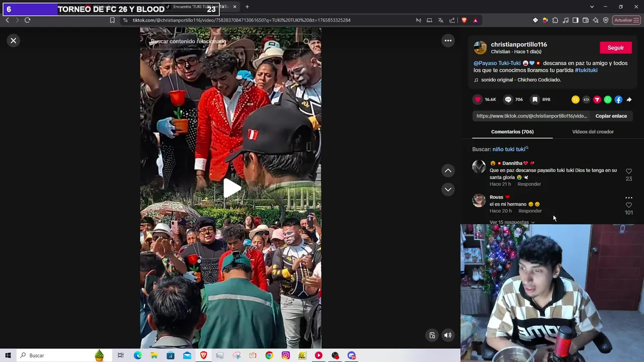Mute the video using the speaker icon
This screenshot has width=644, height=362.
tap(448, 335)
